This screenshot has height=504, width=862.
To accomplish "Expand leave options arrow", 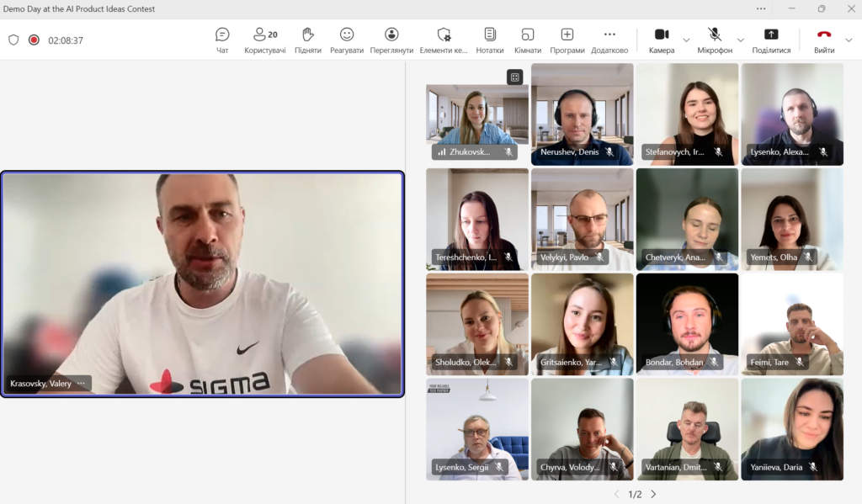I will tap(849, 40).
